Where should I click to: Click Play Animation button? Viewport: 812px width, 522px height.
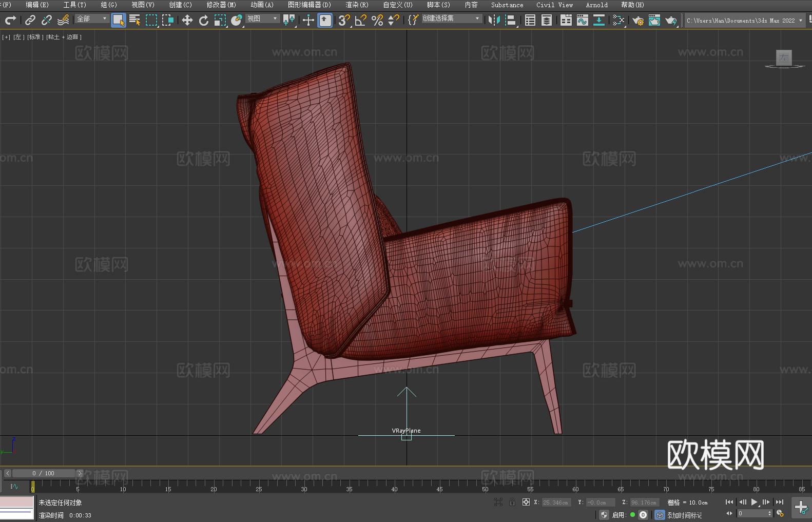(754, 502)
